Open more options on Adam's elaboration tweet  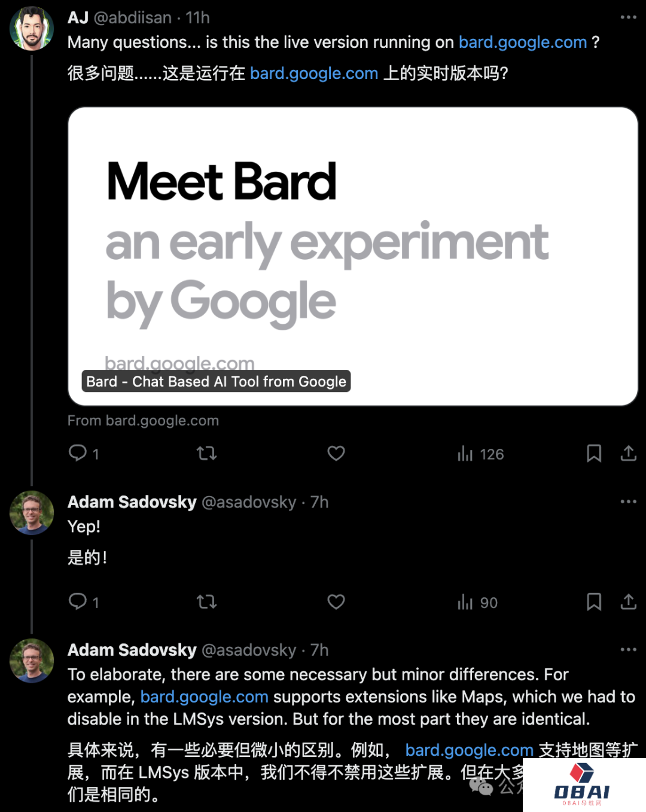tap(628, 649)
